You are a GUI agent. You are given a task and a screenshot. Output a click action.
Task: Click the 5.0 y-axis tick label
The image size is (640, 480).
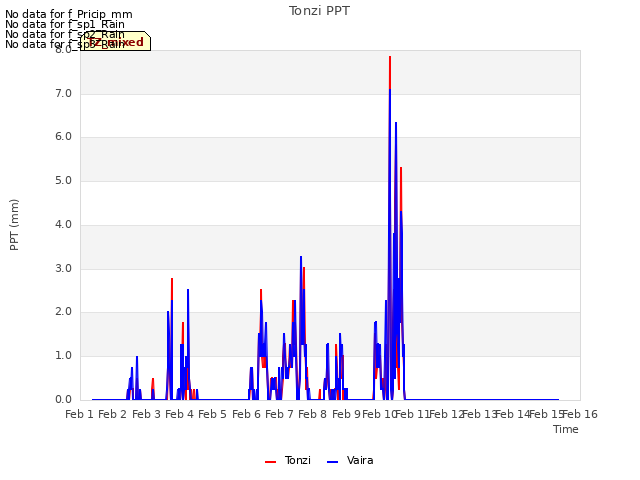click(63, 181)
